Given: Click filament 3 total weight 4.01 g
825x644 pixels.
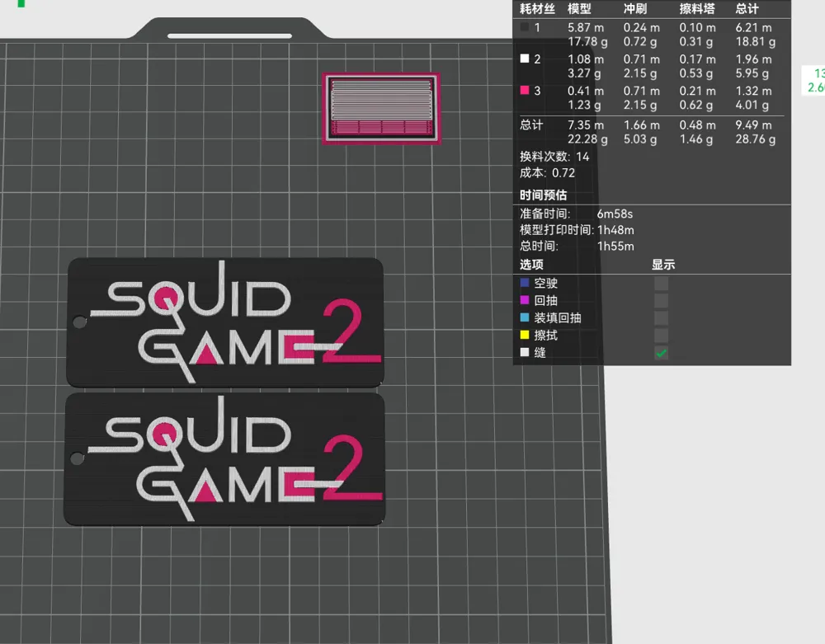Looking at the screenshot, I should [x=752, y=106].
